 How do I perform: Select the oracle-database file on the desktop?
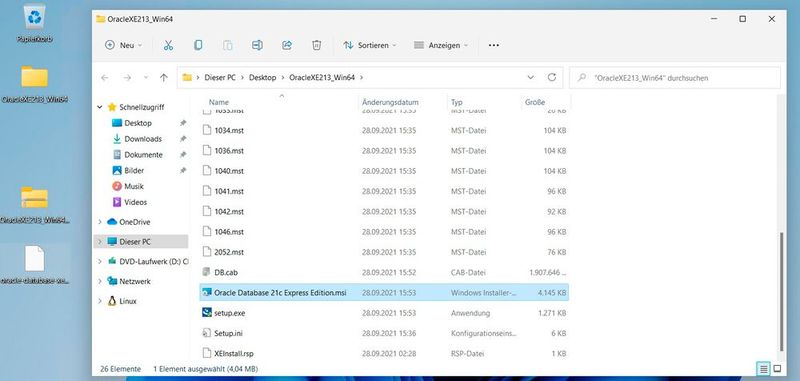35,265
